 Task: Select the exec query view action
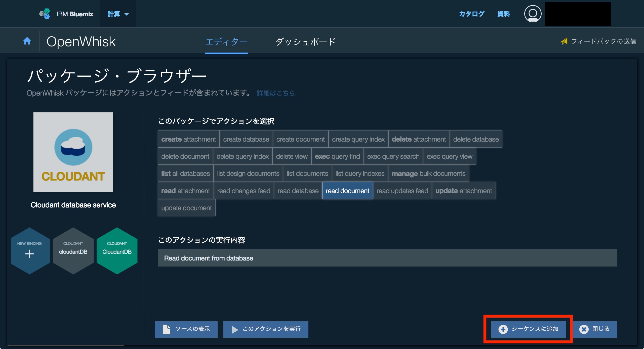click(x=450, y=156)
